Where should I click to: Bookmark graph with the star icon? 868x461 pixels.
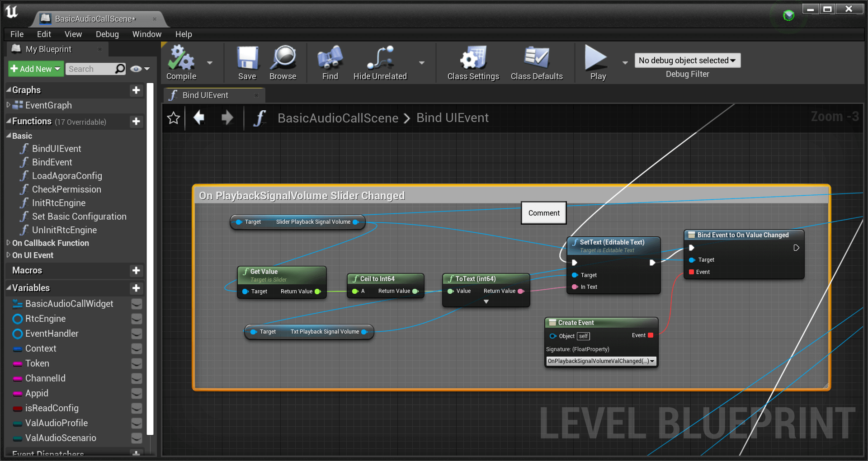pyautogui.click(x=174, y=118)
